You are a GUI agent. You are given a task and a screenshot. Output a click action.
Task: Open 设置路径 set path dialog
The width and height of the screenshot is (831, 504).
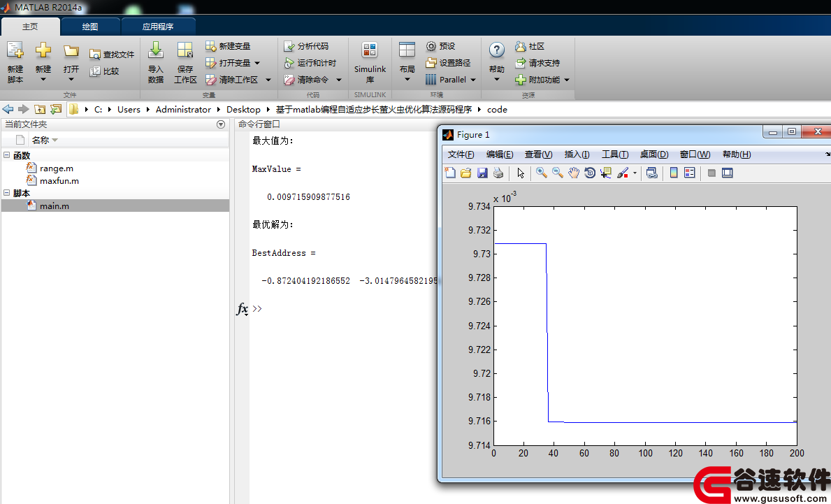[449, 62]
